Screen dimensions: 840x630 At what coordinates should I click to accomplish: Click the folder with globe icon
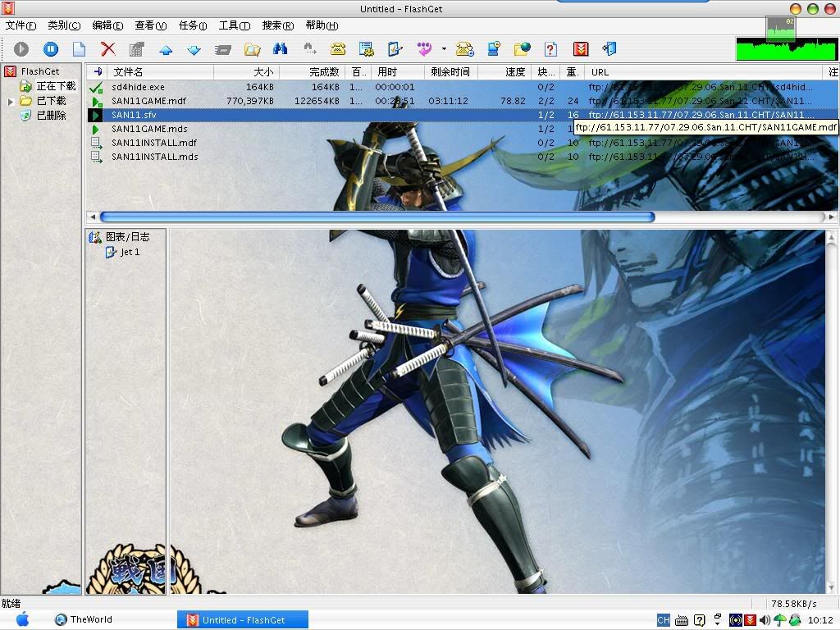click(522, 49)
